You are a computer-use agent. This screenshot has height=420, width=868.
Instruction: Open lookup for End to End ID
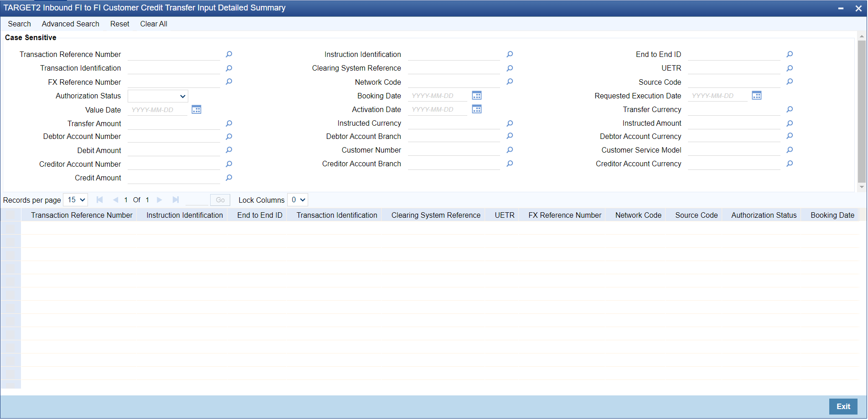tap(790, 55)
